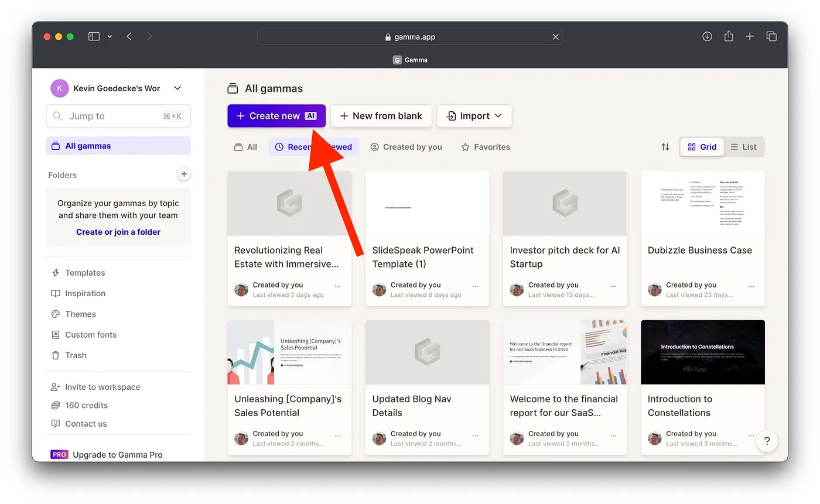Screen dimensions: 820x504
Task: Click the gamma.app address bar
Action: [410, 37]
